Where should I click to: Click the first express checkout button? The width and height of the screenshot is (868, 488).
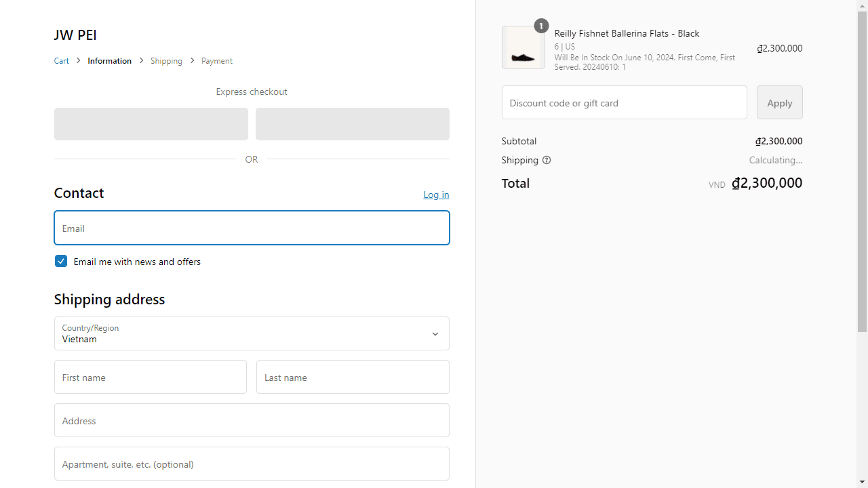pyautogui.click(x=151, y=124)
